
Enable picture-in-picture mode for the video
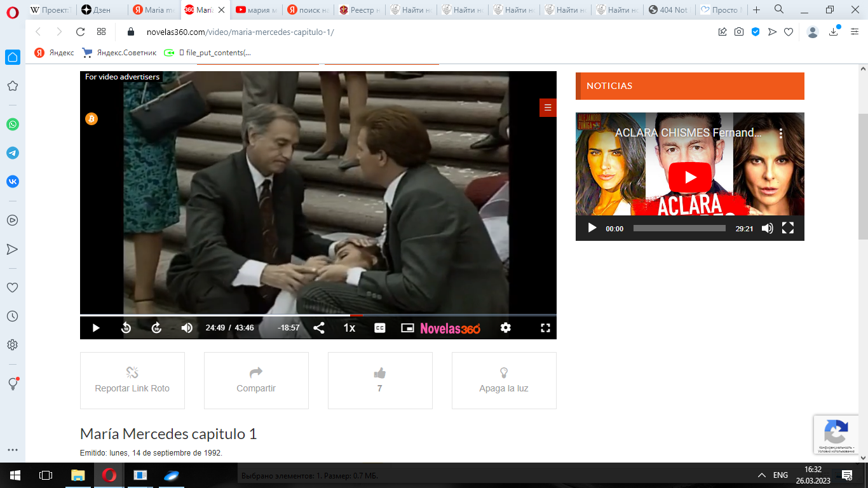[407, 328]
